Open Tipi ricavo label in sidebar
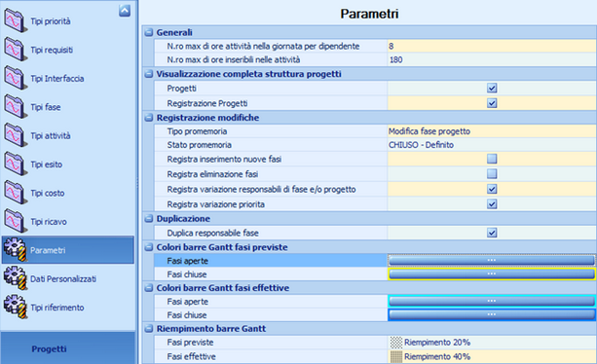 (49, 221)
